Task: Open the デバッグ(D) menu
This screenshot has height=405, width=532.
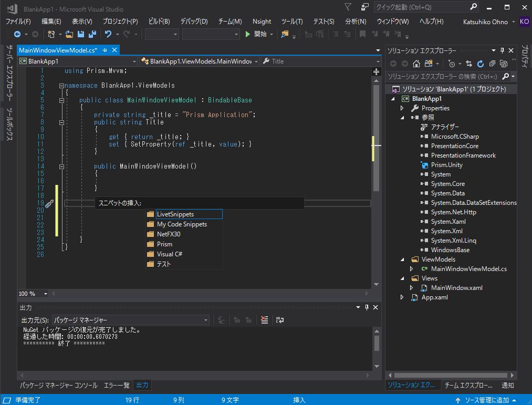Action: [x=194, y=22]
